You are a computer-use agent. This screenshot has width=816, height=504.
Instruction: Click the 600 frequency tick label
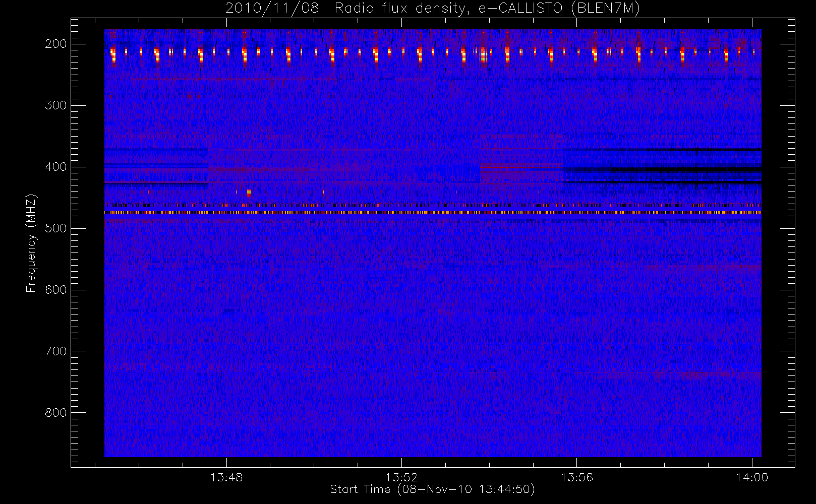click(x=56, y=290)
